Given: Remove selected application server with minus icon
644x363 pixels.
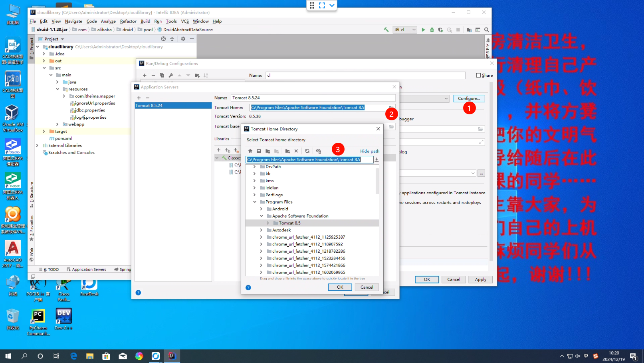Looking at the screenshot, I should pos(148,98).
